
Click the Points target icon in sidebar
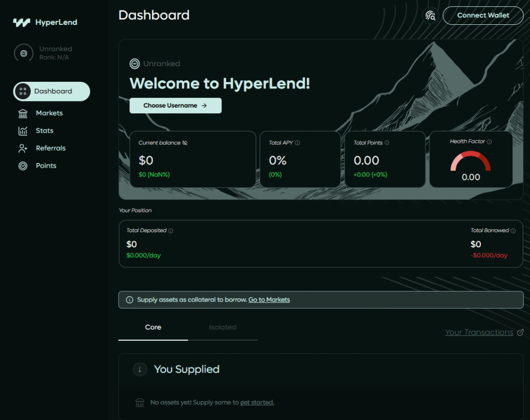click(23, 166)
